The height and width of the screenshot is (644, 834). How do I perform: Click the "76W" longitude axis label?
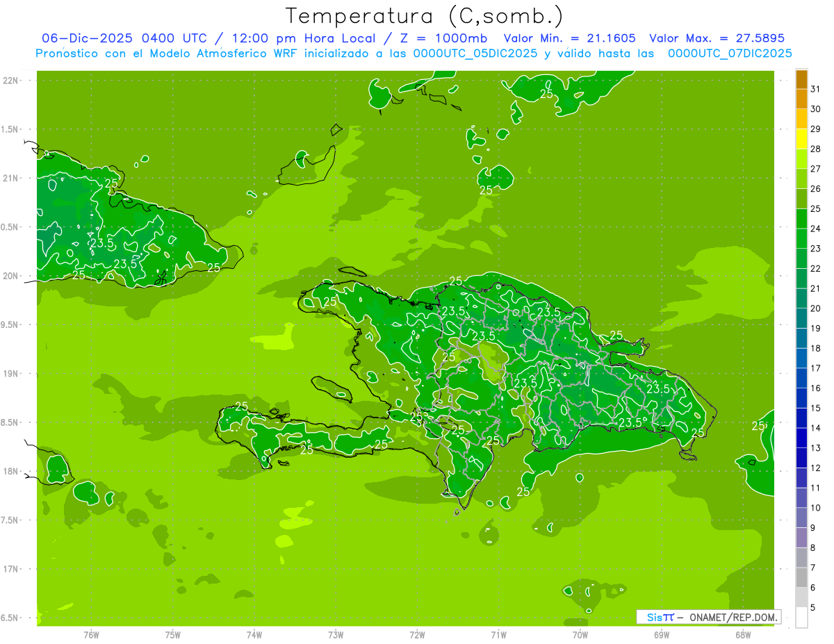click(x=91, y=634)
